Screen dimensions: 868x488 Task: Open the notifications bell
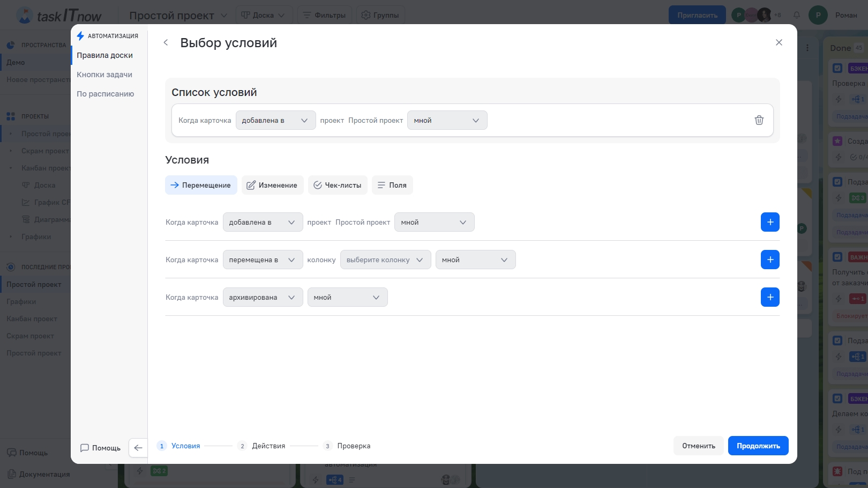pyautogui.click(x=797, y=15)
